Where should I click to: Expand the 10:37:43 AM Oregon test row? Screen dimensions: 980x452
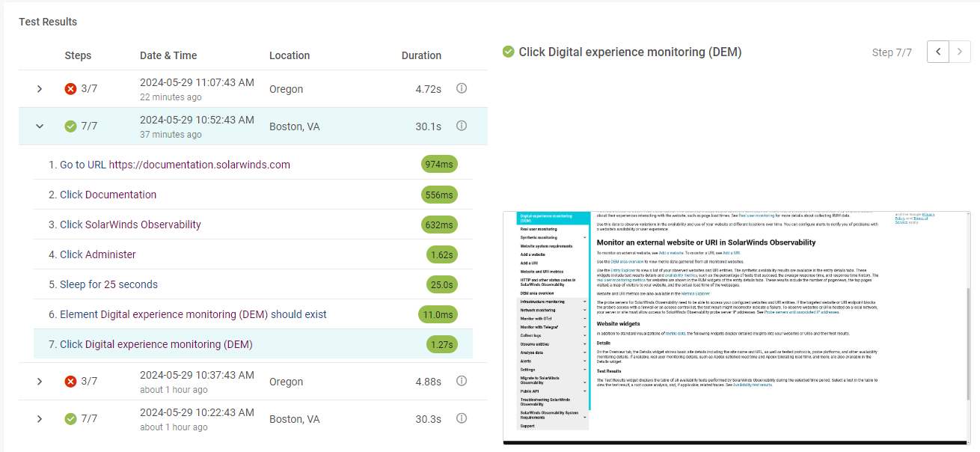click(40, 382)
